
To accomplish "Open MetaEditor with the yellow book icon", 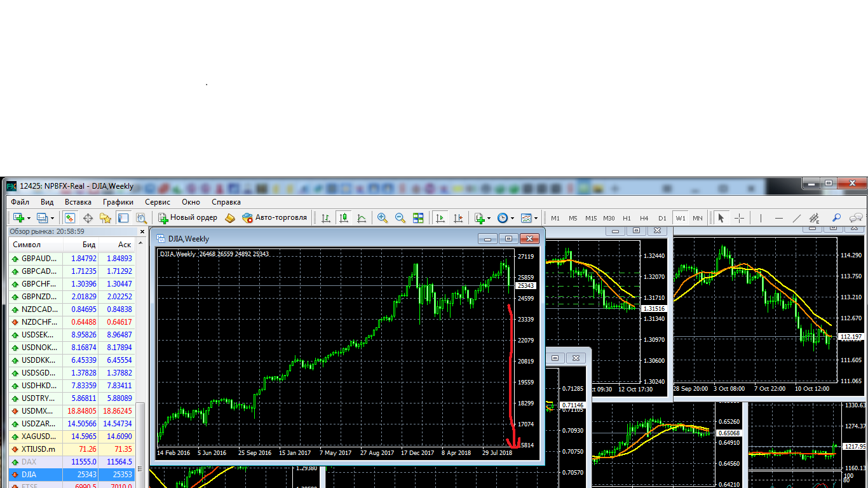I will click(230, 218).
